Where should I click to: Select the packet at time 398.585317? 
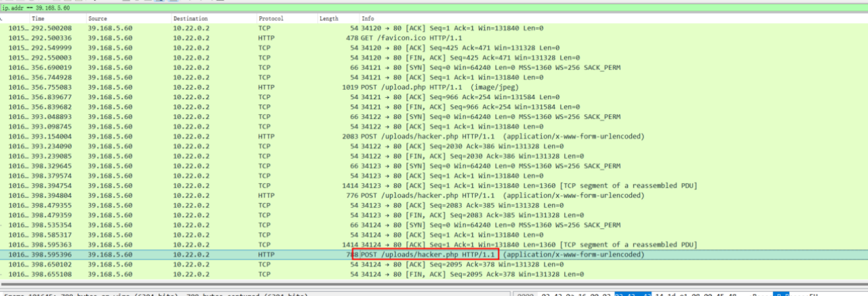pyautogui.click(x=434, y=235)
